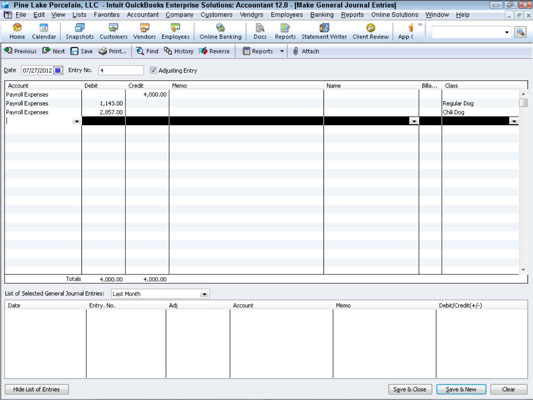Click the Entry No. input field
This screenshot has width=533, height=400.
click(121, 70)
